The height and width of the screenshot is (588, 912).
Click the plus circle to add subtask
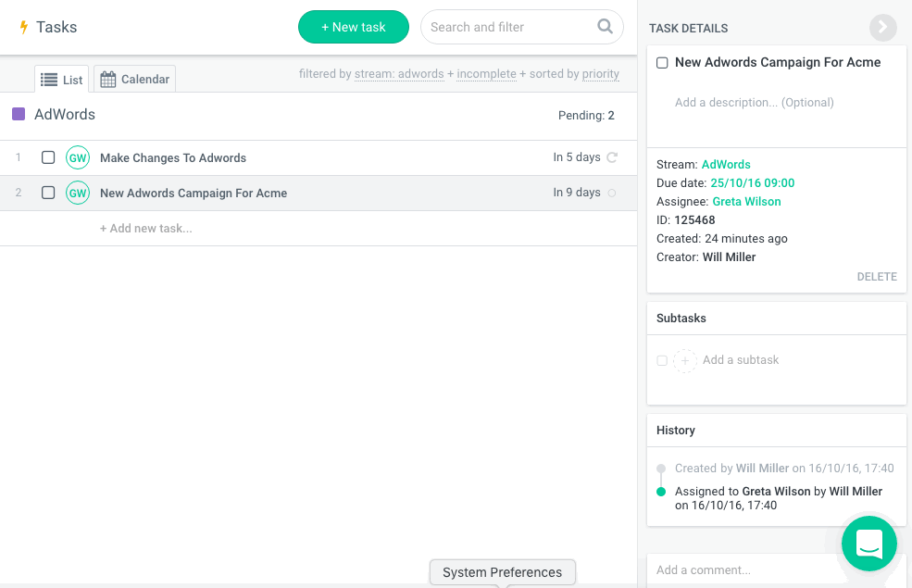[x=684, y=360]
